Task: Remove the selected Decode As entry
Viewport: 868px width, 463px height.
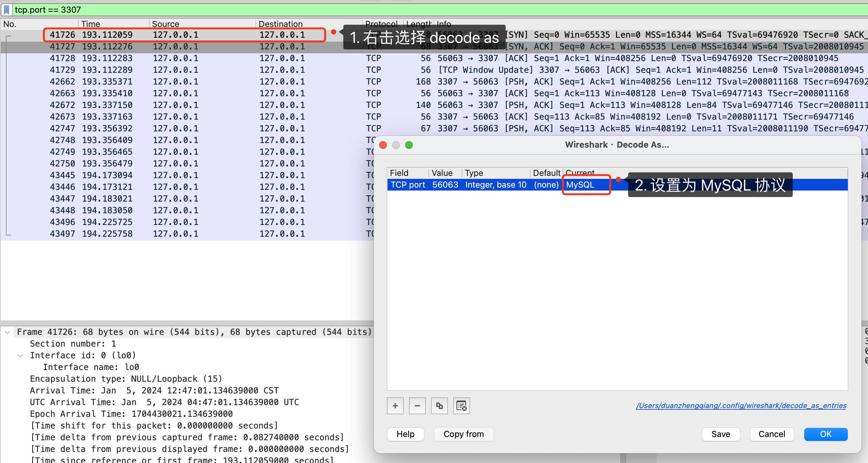Action: point(417,406)
